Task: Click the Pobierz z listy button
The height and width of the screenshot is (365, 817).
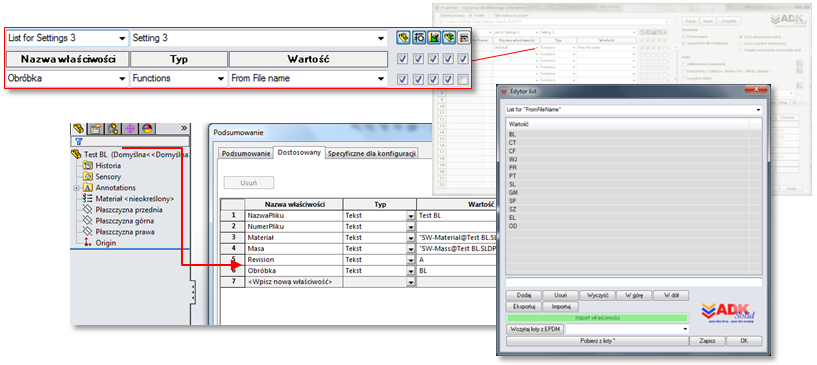Action: [x=597, y=341]
